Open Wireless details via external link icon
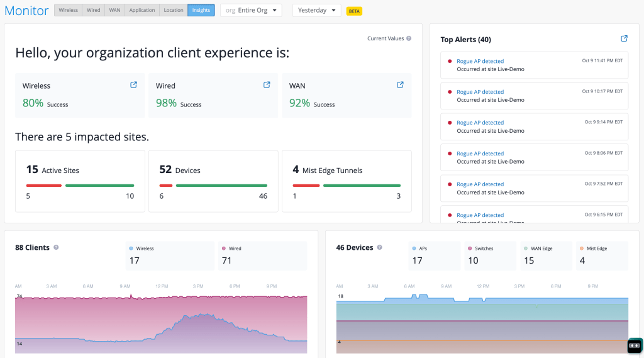This screenshot has height=358, width=644. pos(133,85)
